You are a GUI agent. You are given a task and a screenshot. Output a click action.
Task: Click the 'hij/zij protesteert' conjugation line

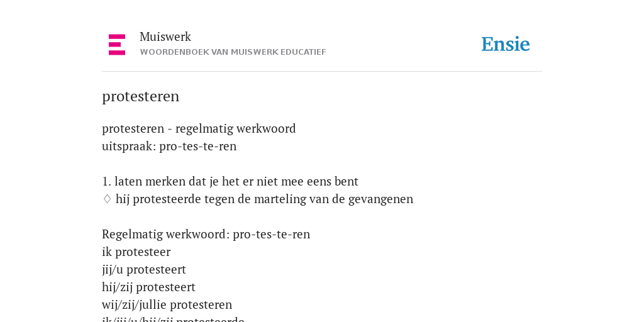point(148,287)
